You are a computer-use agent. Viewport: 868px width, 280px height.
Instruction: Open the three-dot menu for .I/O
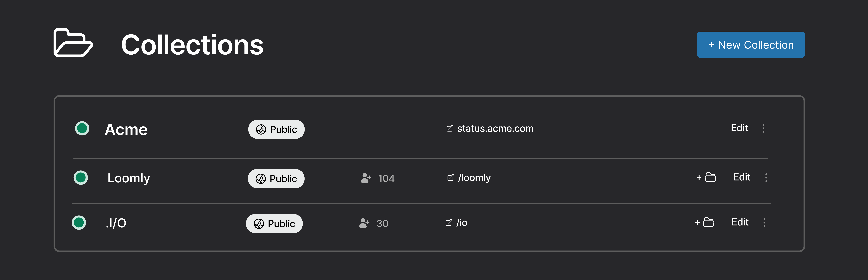click(764, 223)
